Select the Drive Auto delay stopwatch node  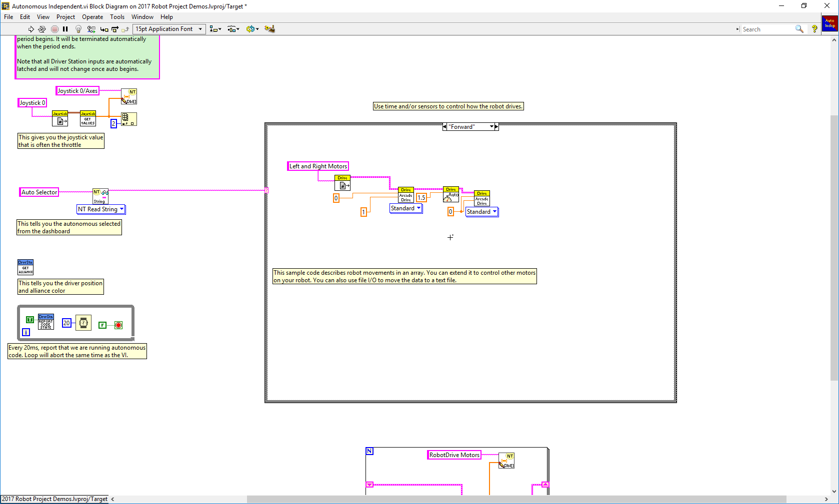pos(451,195)
